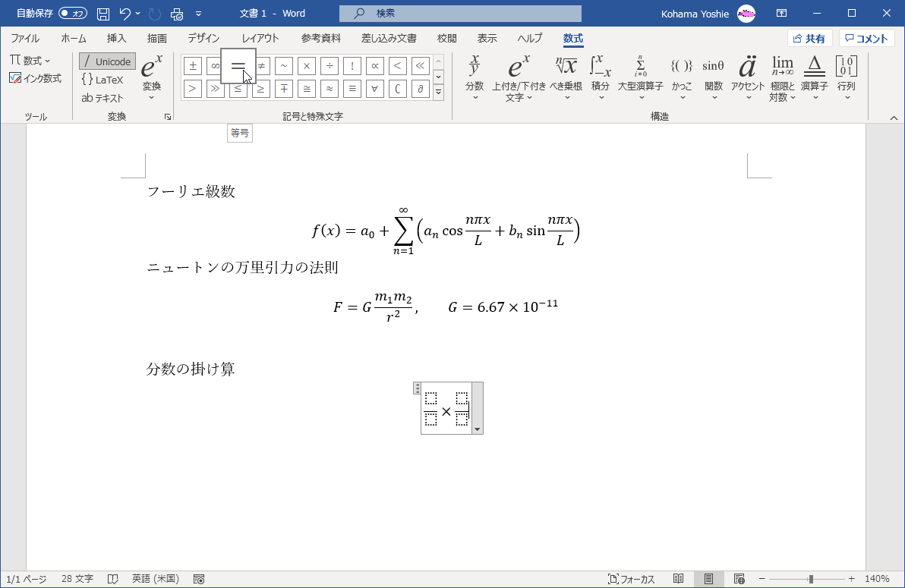Open the 積分 integral dropdown

click(601, 78)
